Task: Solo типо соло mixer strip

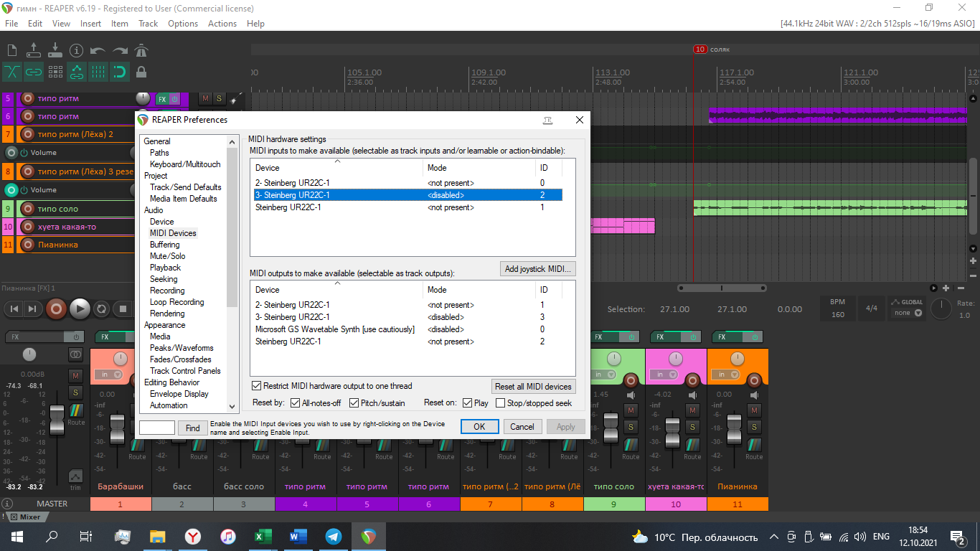Action: click(631, 427)
